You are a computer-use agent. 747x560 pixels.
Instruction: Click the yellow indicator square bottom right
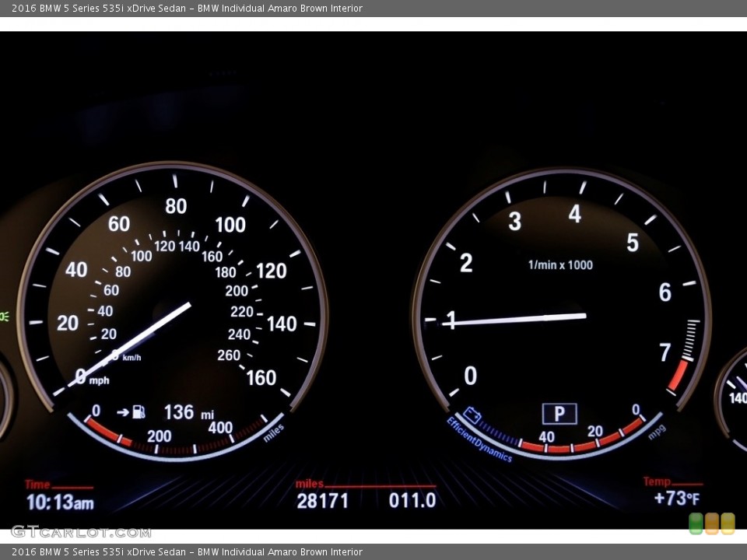click(728, 523)
